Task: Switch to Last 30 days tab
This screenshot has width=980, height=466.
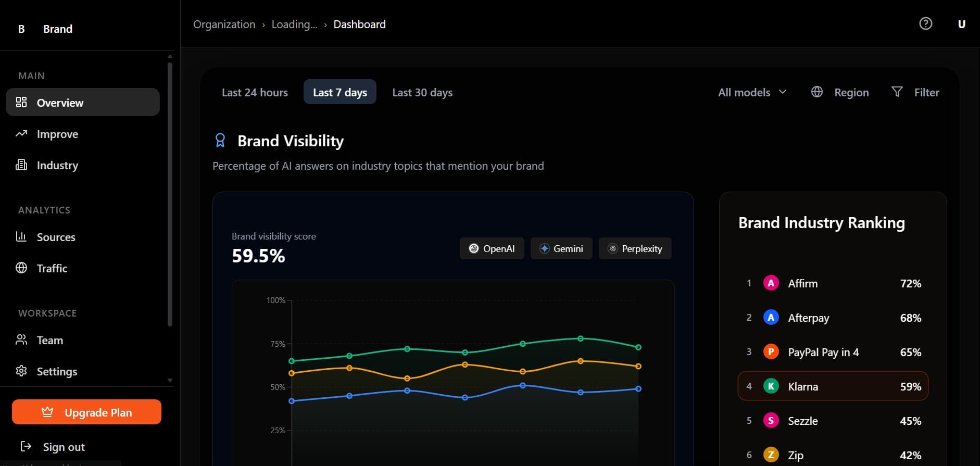Action: click(x=422, y=92)
